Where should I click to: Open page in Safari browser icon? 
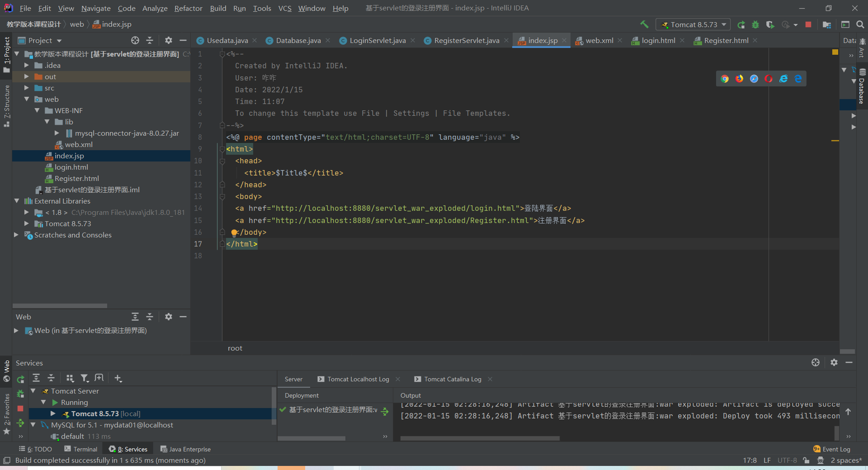coord(754,79)
